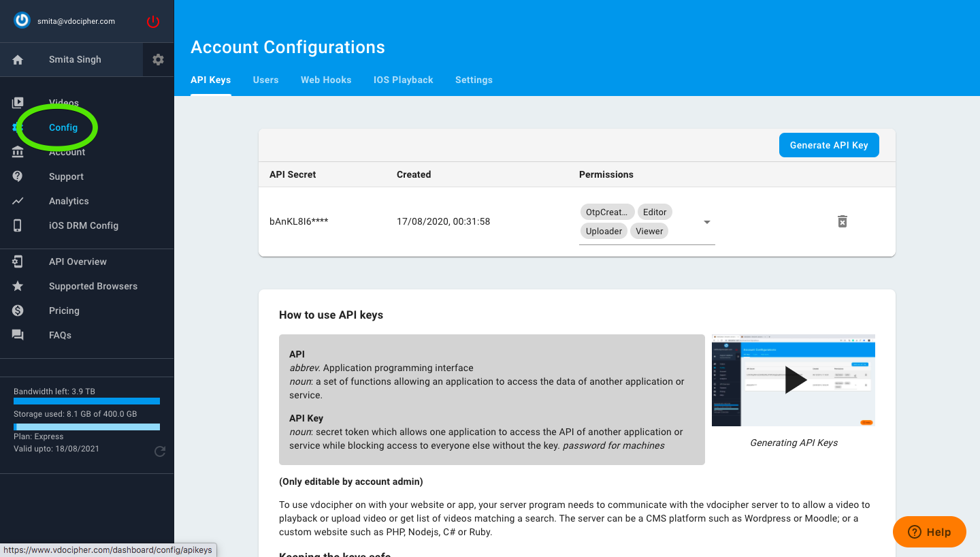Click the Viewer permission chip
Screen dimensions: 980x557
(649, 231)
